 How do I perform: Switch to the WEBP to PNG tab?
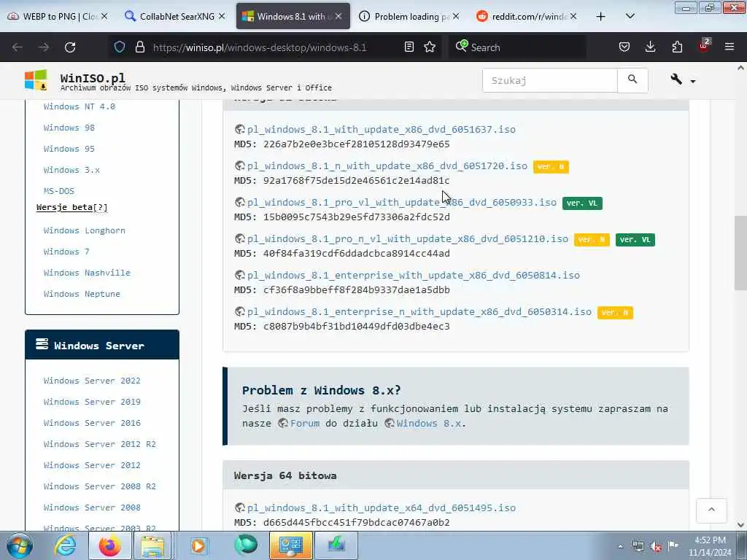52,17
